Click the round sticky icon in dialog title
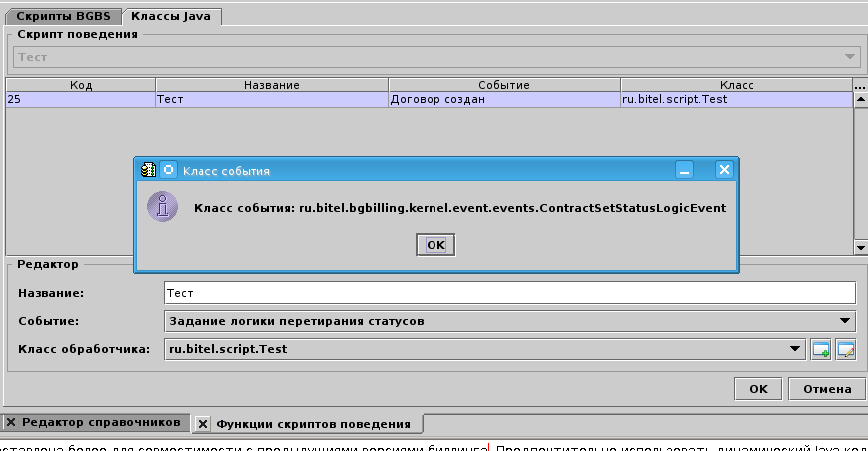 coord(169,170)
